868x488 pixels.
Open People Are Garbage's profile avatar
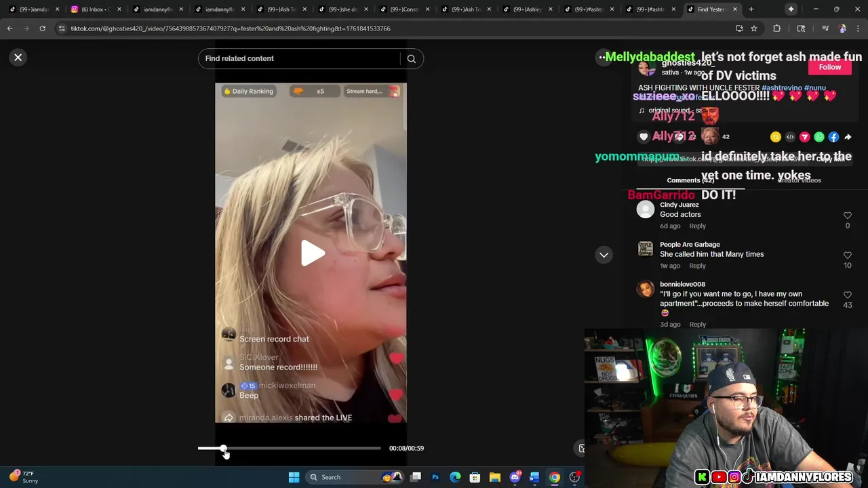(645, 249)
